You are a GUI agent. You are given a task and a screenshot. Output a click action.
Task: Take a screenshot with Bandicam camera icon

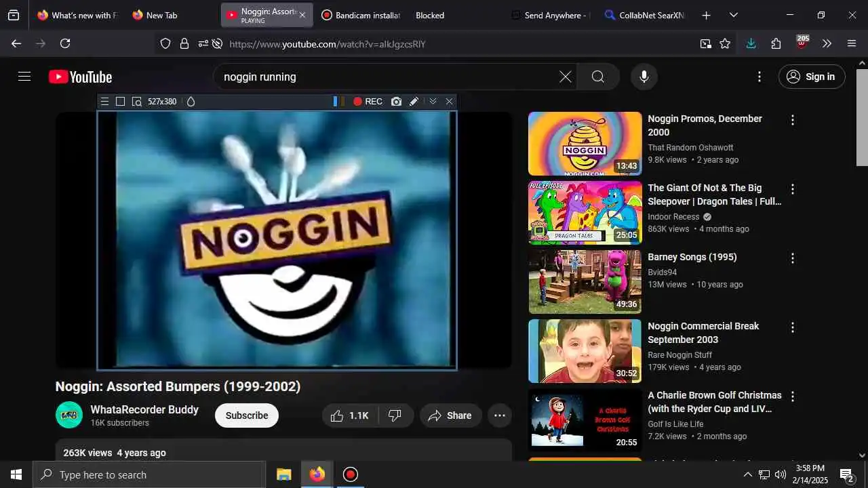click(396, 102)
